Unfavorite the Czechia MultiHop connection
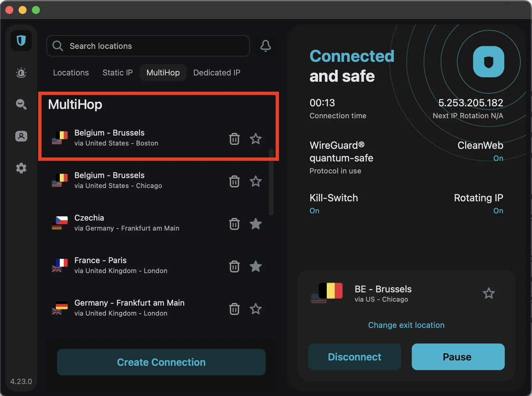This screenshot has width=532, height=396. pyautogui.click(x=255, y=224)
